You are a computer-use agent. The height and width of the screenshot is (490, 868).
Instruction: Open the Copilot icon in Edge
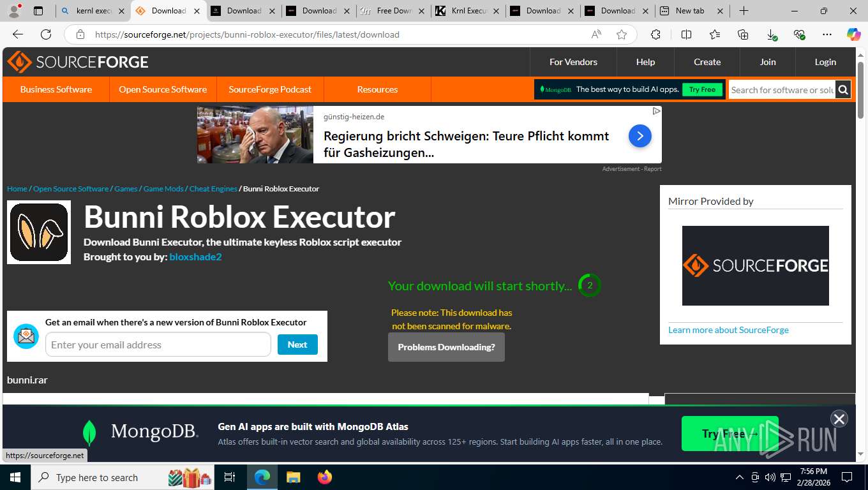pos(853,34)
